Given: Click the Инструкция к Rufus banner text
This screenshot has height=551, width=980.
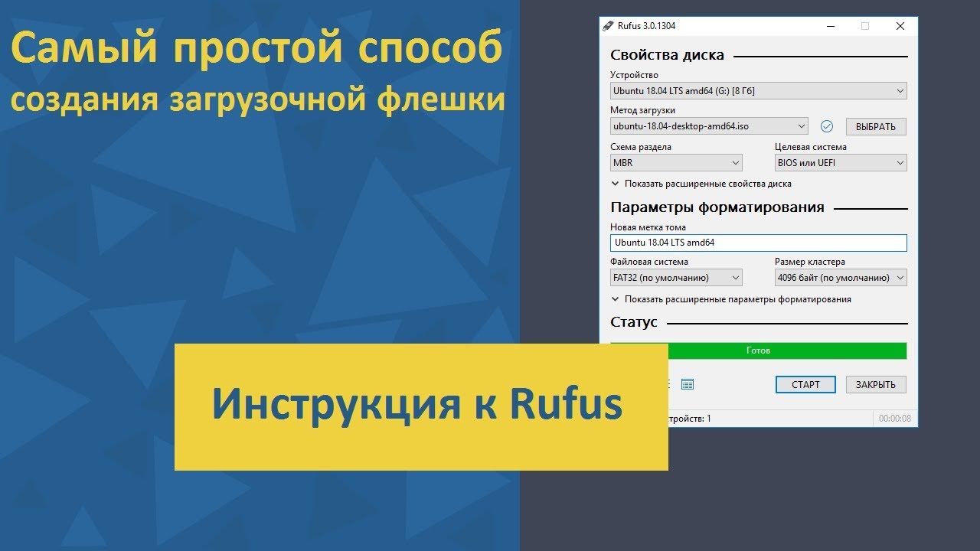Looking at the screenshot, I should coord(417,404).
